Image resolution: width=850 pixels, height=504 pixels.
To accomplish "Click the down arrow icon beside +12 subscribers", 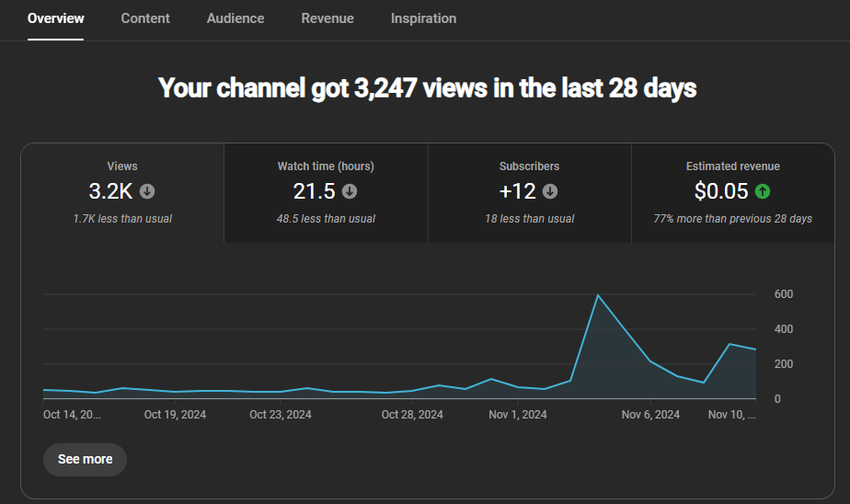I will [550, 191].
